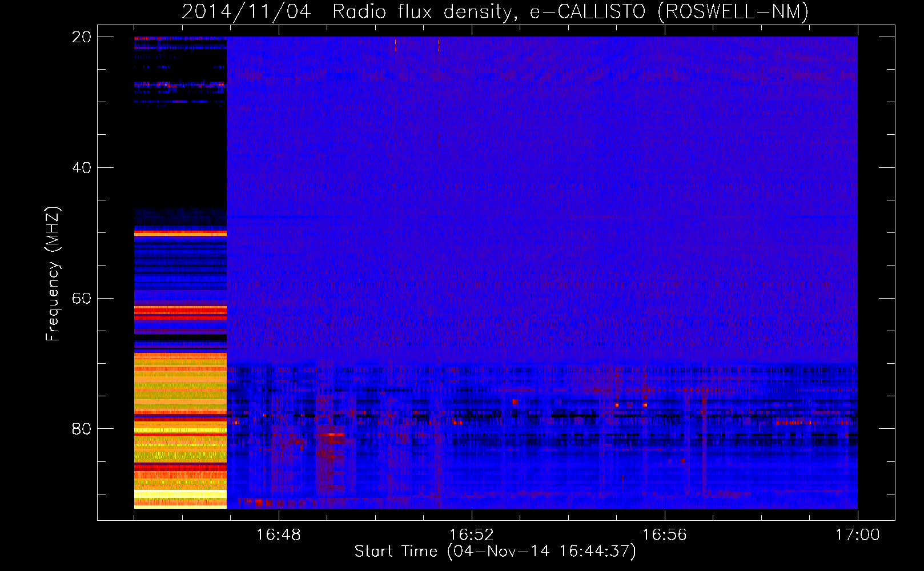
Task: Click the 16:52 time axis label
Action: coord(471,535)
